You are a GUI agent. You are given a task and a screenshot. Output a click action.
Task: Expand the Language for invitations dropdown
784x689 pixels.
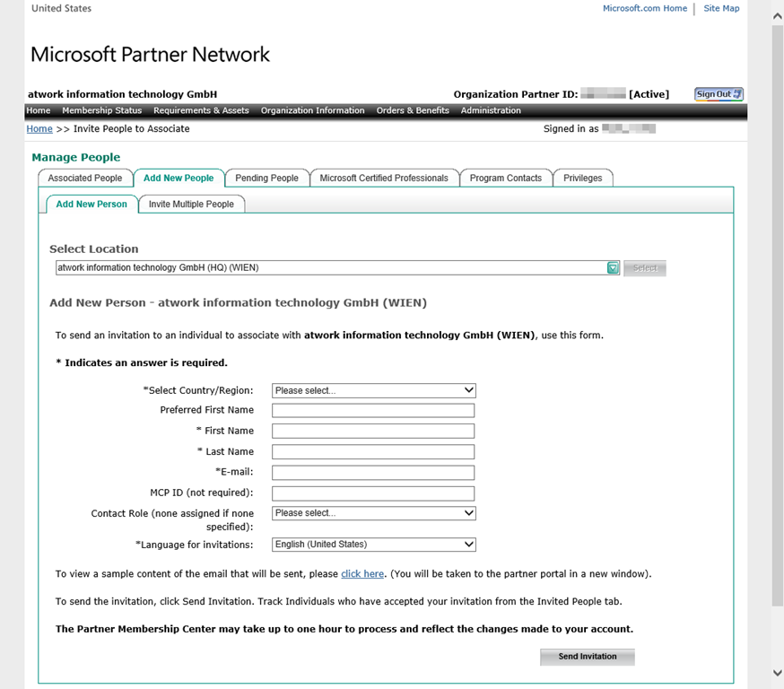point(373,545)
